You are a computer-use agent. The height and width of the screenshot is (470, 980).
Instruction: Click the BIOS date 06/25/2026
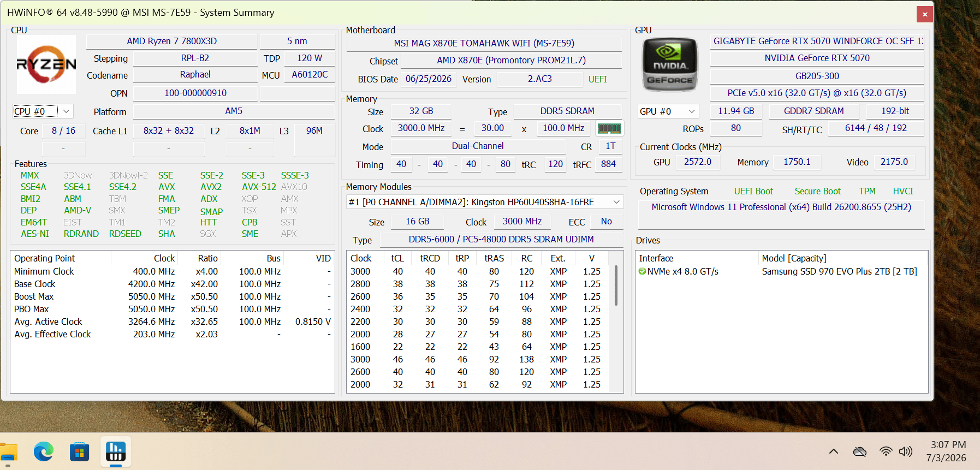(x=429, y=79)
